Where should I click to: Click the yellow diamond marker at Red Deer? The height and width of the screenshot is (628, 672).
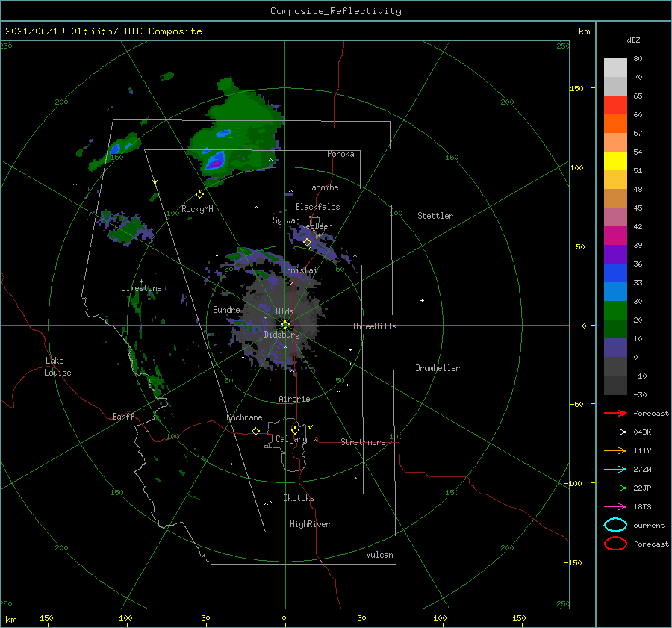(x=308, y=243)
